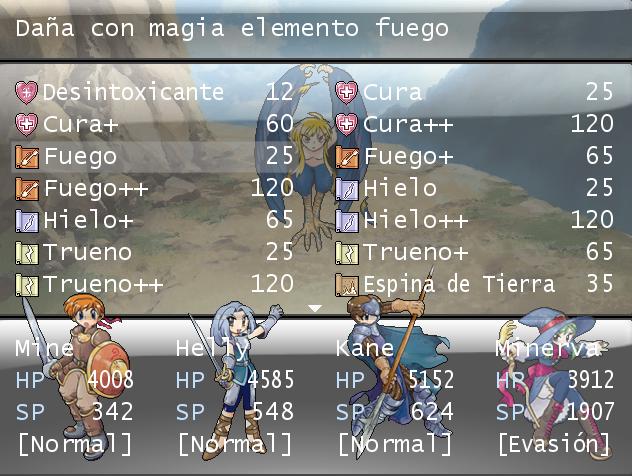Click Minerva's name in the party panel
Screen dimensions: 632x476
click(x=547, y=349)
